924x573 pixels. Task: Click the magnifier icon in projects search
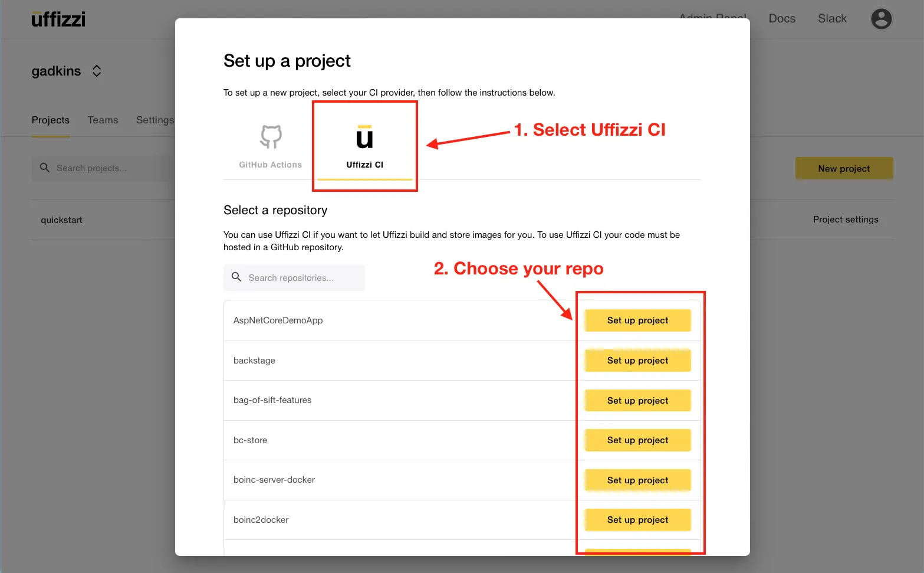coord(45,168)
